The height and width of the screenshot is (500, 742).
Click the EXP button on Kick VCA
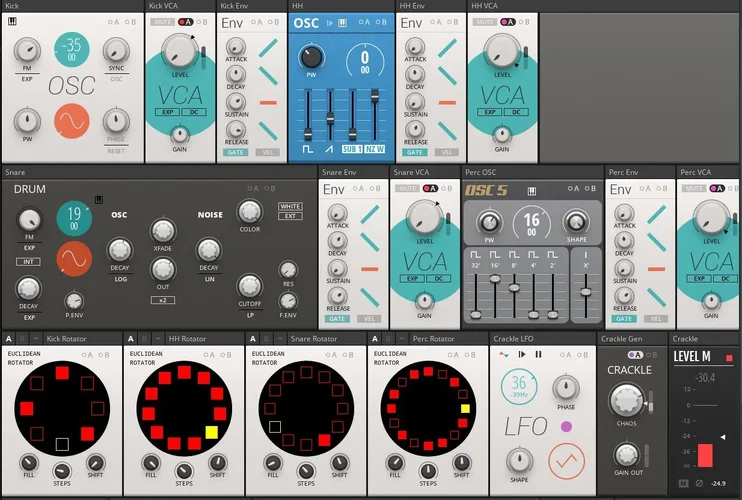(168, 112)
